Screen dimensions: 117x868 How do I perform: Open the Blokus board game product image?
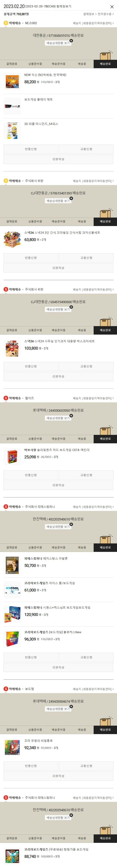coord(12,639)
